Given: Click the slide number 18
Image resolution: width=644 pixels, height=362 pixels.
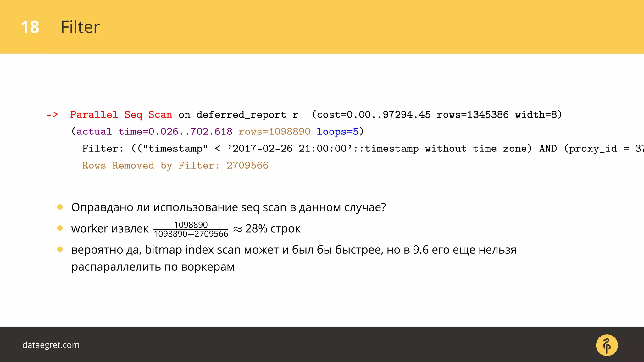Looking at the screenshot, I should (x=30, y=27).
